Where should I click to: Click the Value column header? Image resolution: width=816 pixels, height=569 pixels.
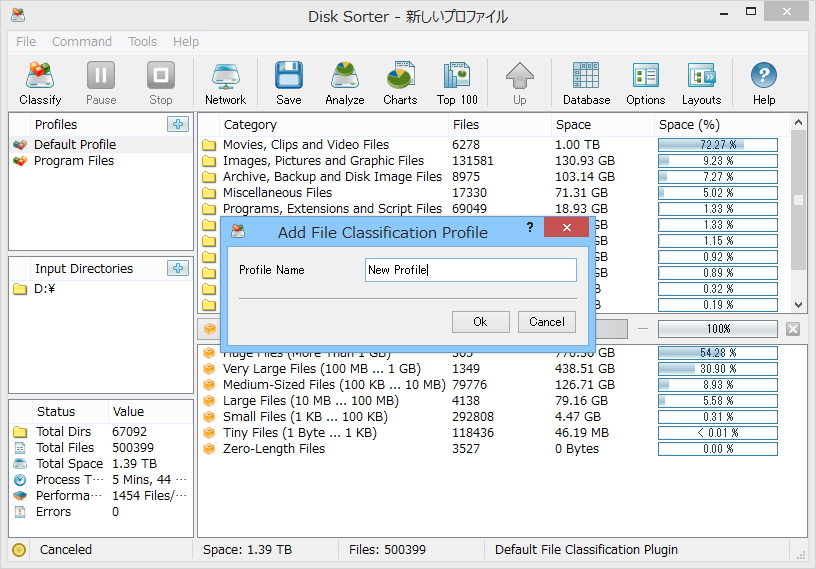click(150, 411)
